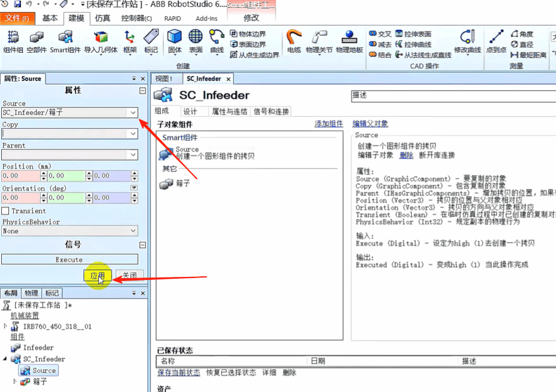
Task: Collapse the 信号 signals section
Action: coord(143,245)
